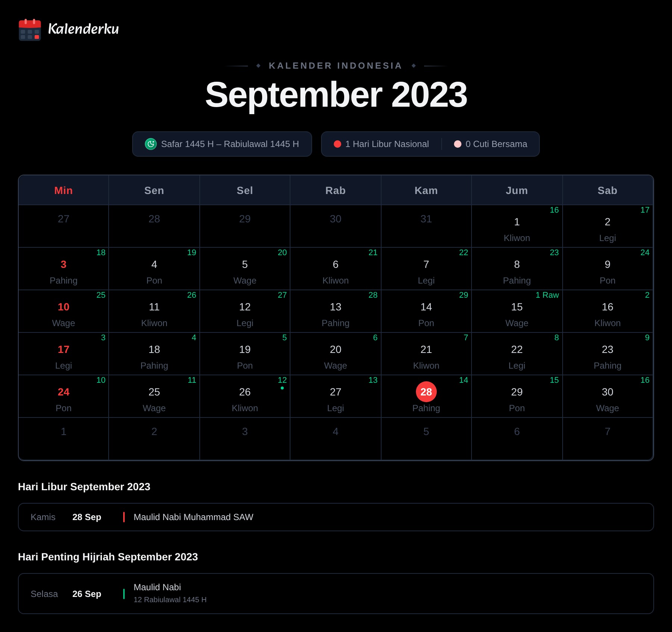Choose Sunday 17 September Legi
The image size is (672, 632).
click(x=63, y=354)
